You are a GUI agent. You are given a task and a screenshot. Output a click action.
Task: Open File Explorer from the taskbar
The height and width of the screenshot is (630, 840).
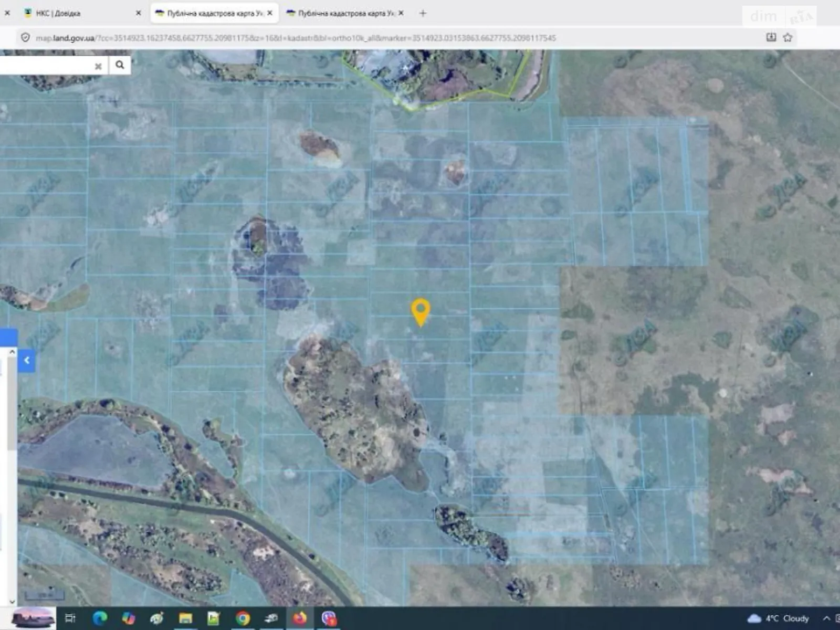185,618
